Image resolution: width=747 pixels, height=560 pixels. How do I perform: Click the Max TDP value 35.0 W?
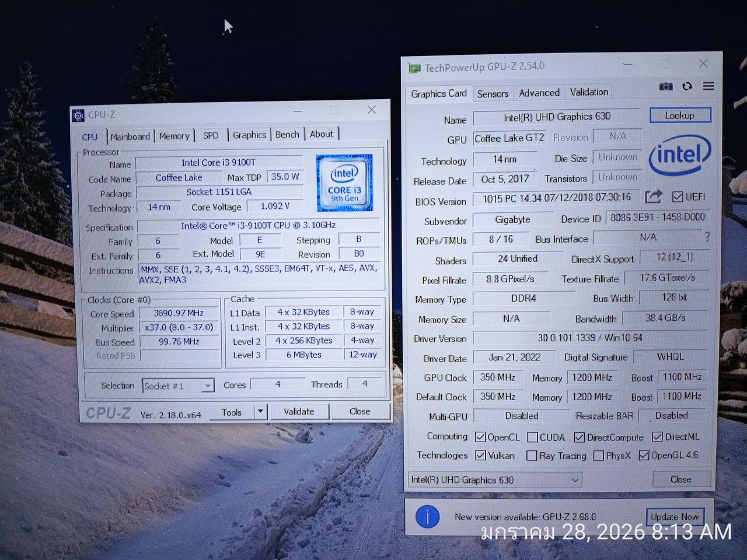tap(285, 177)
